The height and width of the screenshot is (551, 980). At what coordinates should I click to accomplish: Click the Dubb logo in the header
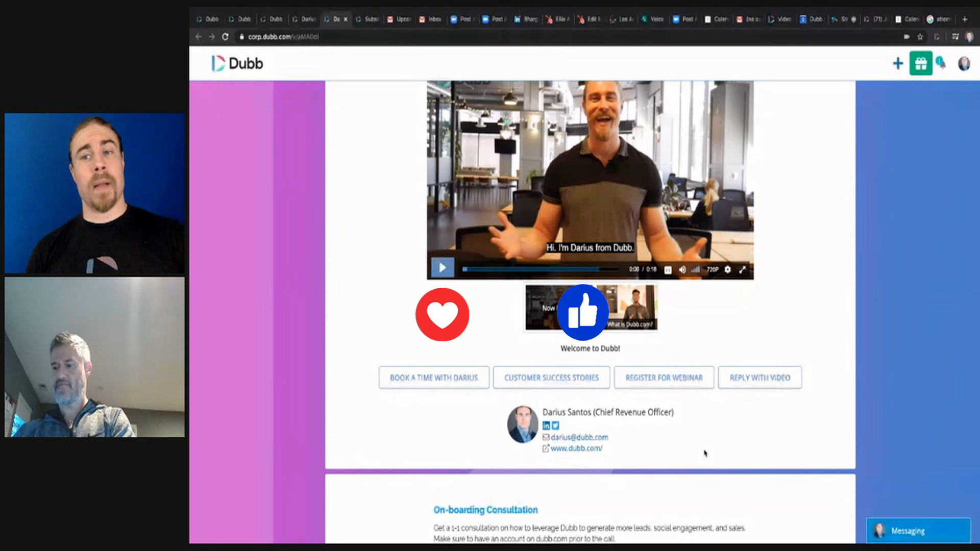tap(237, 63)
